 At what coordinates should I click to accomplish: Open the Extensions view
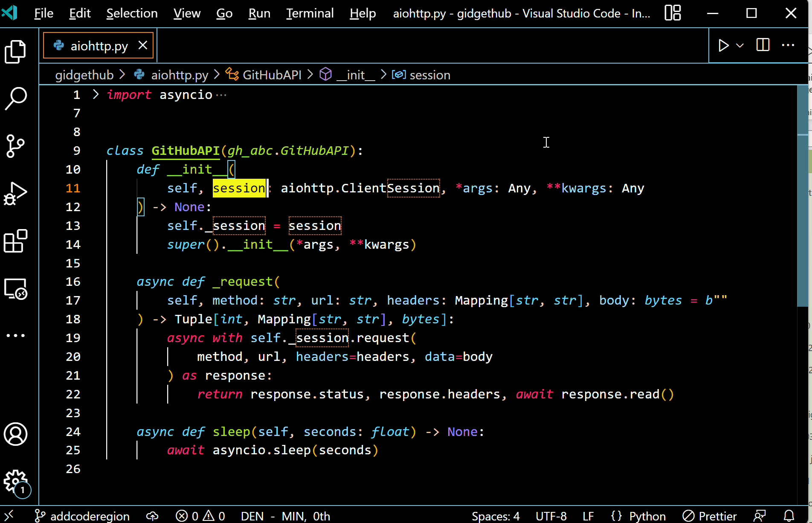click(16, 241)
